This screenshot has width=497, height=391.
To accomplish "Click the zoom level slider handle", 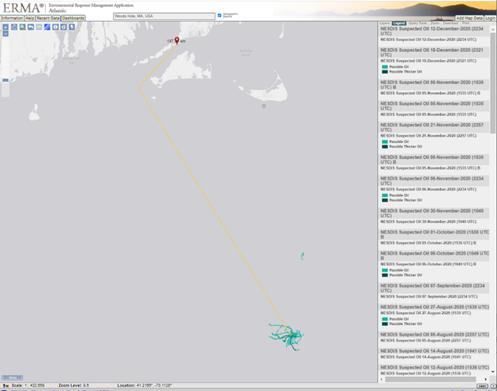I will pos(5,80).
